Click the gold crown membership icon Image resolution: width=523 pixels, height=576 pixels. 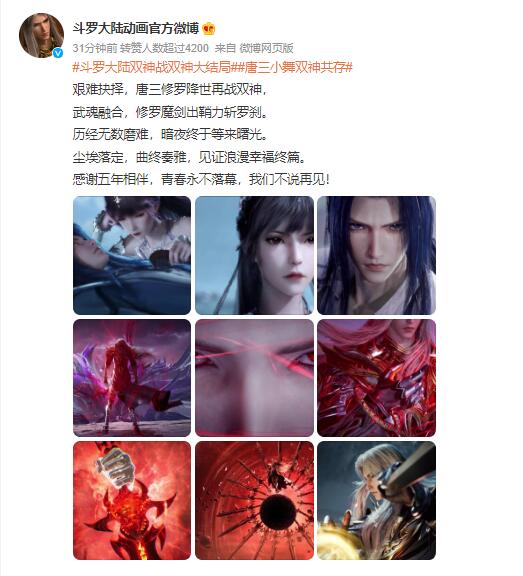(x=208, y=29)
